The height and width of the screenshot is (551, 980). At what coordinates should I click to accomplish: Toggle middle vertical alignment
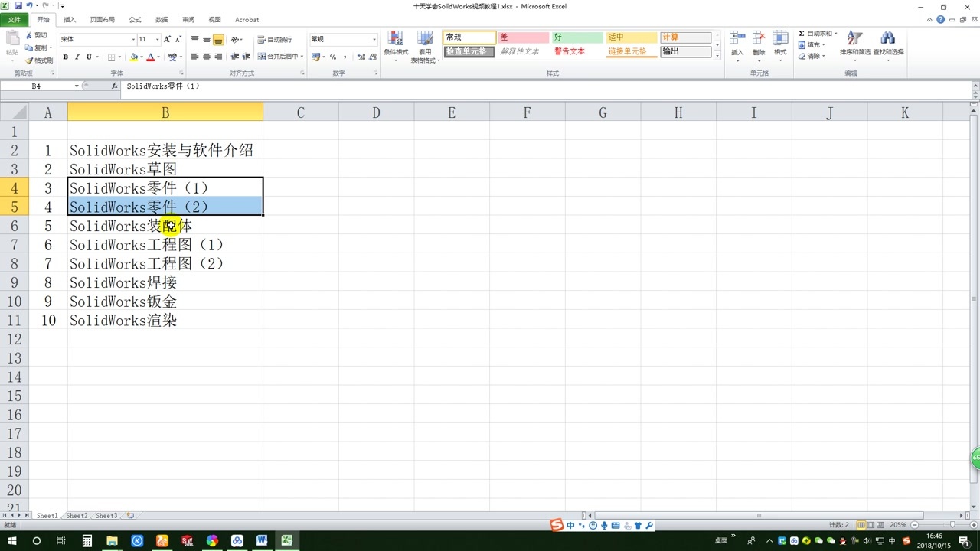click(207, 39)
